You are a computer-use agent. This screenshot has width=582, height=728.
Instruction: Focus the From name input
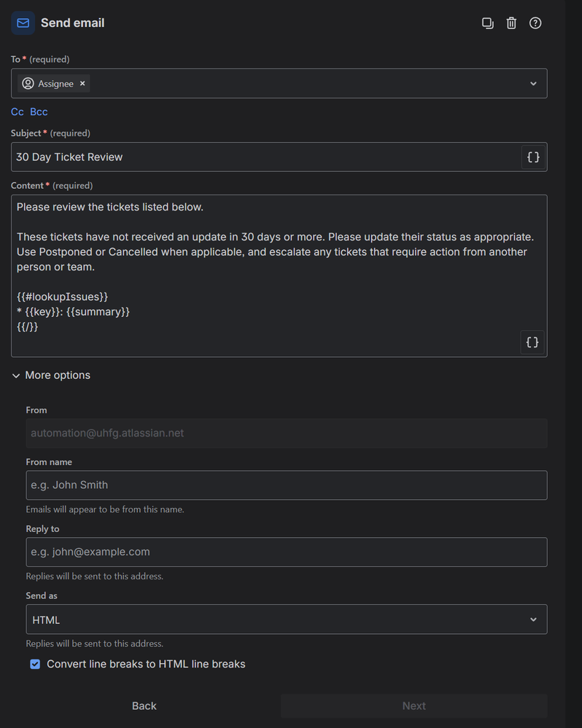[x=286, y=485]
